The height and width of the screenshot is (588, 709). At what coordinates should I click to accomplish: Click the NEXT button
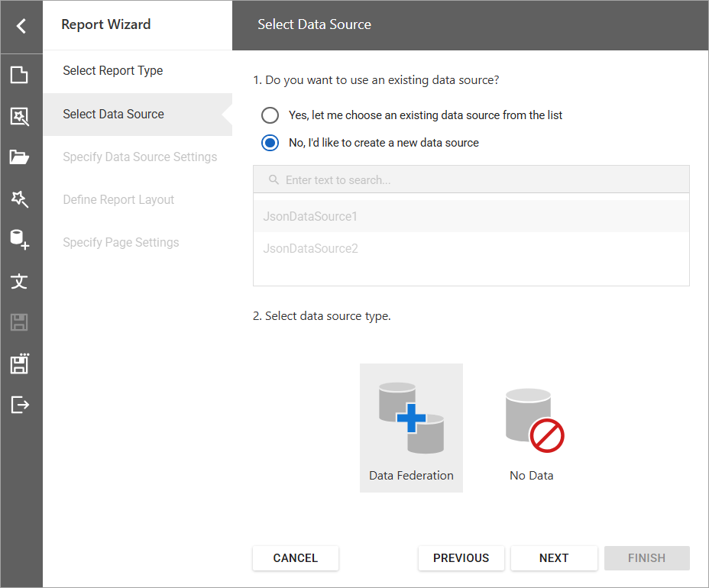(554, 558)
